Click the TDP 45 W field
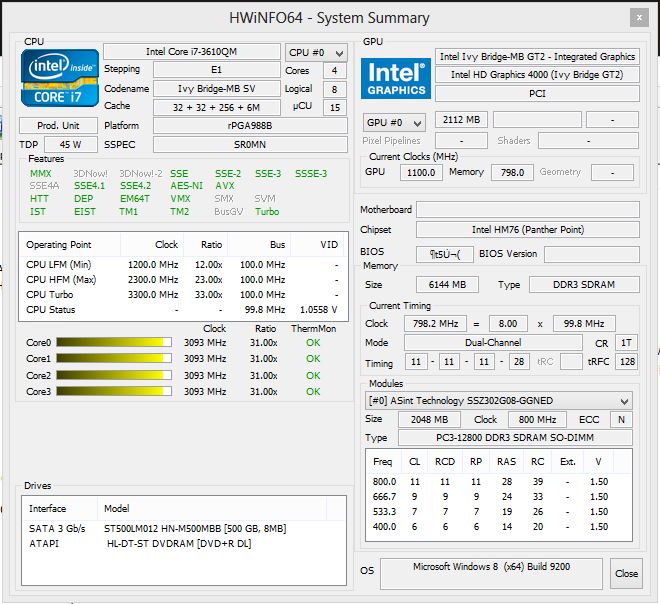660x604 pixels. pos(71,144)
